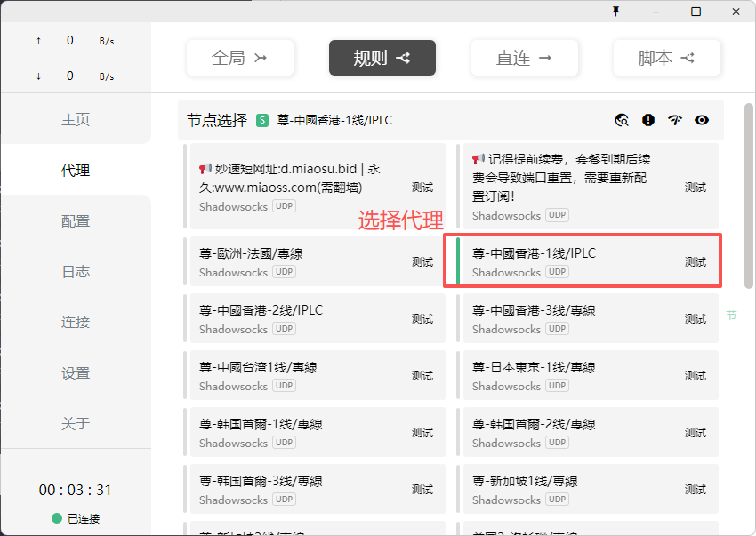The height and width of the screenshot is (536, 756).
Task: Click the download speed arrow indicator
Action: (x=38, y=76)
